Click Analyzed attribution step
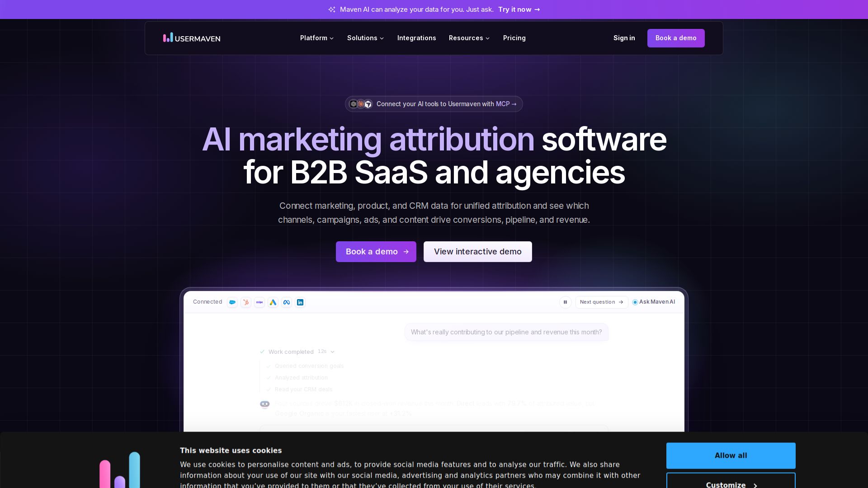 click(301, 378)
